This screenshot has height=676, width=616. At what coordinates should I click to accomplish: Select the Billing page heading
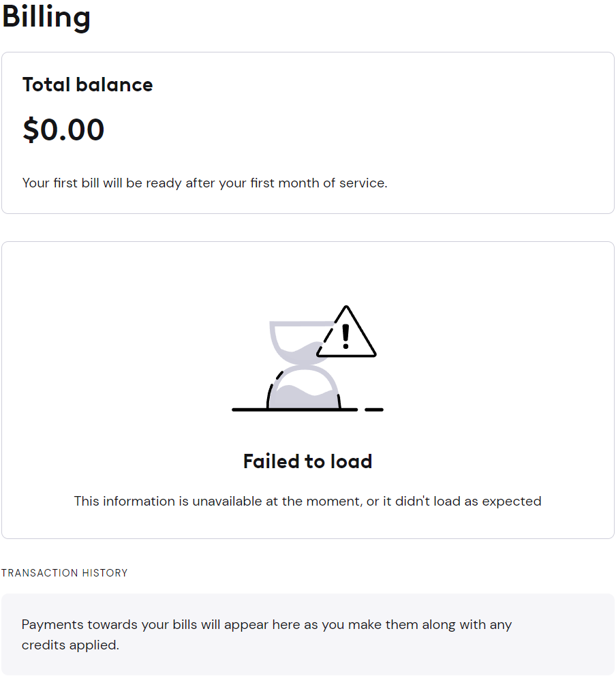tap(46, 18)
